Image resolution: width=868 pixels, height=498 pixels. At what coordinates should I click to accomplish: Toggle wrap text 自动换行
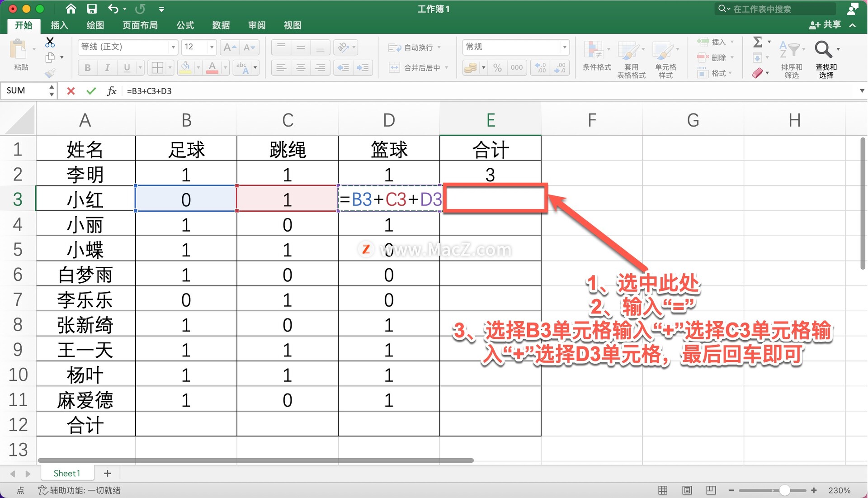coord(410,47)
